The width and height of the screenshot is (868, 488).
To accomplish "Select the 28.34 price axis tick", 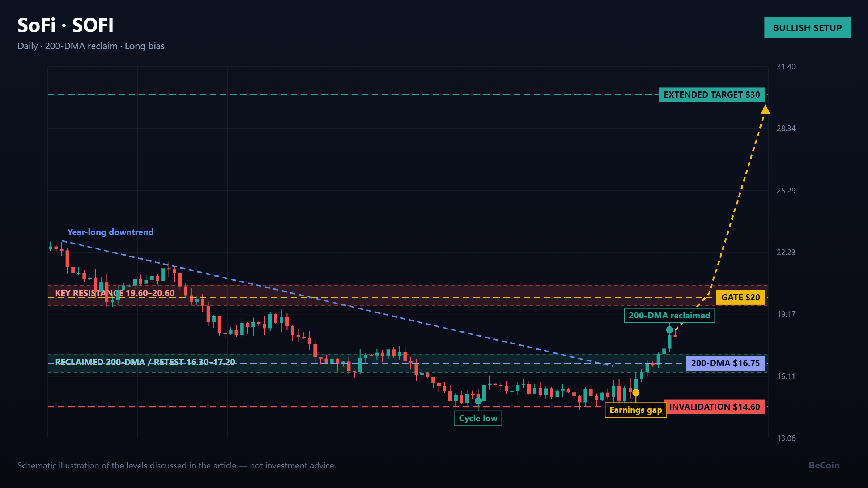I will [x=786, y=129].
